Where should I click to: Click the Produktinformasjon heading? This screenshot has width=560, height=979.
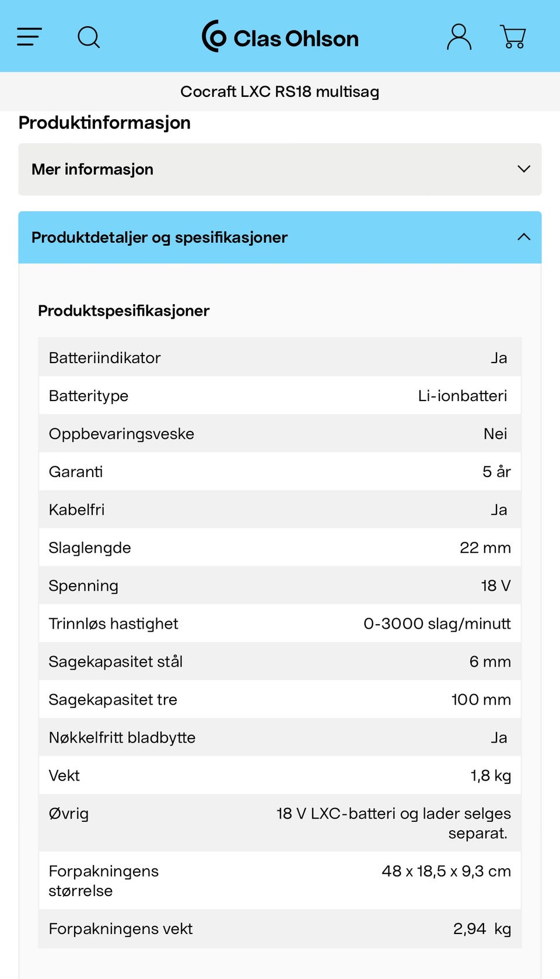104,123
